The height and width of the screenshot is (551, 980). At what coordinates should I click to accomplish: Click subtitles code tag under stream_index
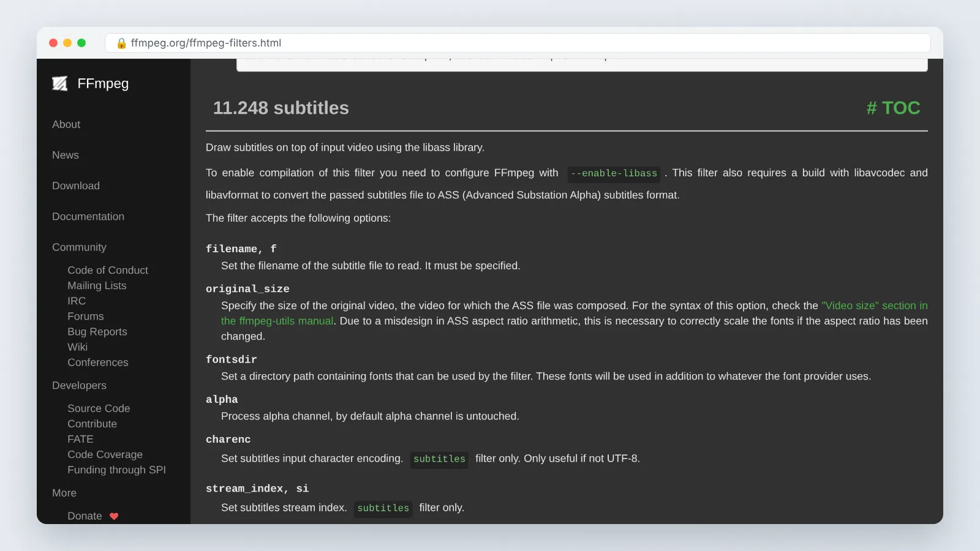pyautogui.click(x=383, y=508)
